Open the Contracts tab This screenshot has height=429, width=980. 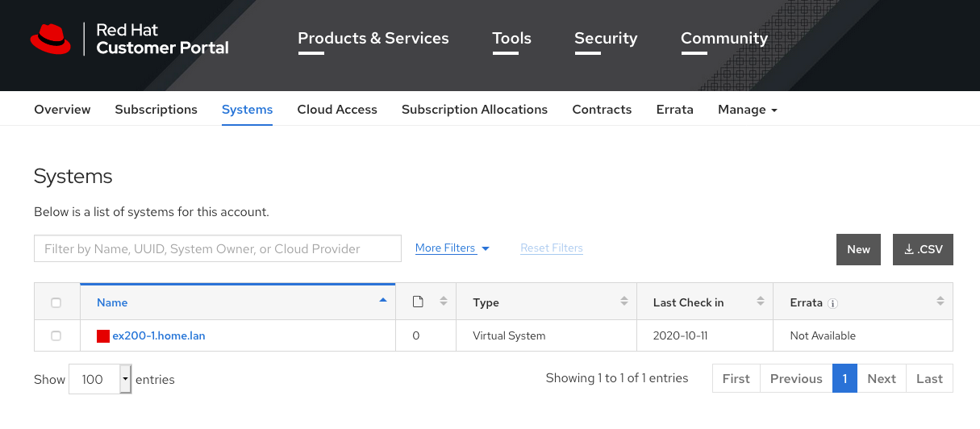(x=602, y=110)
